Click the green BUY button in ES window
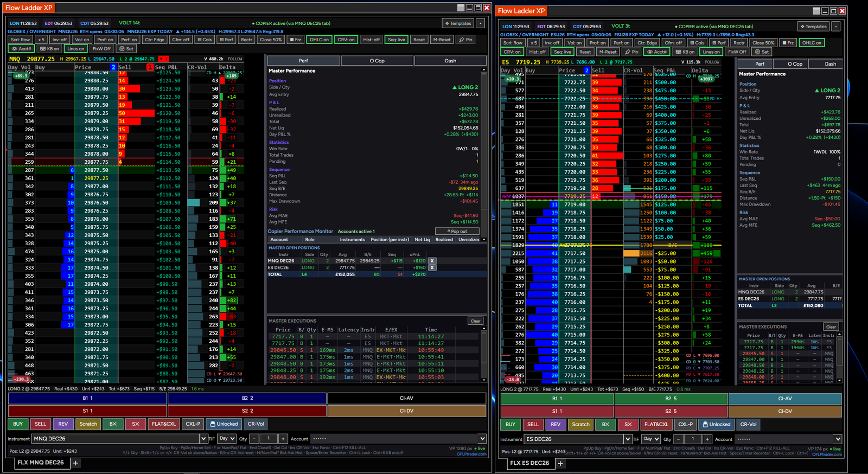 point(510,424)
